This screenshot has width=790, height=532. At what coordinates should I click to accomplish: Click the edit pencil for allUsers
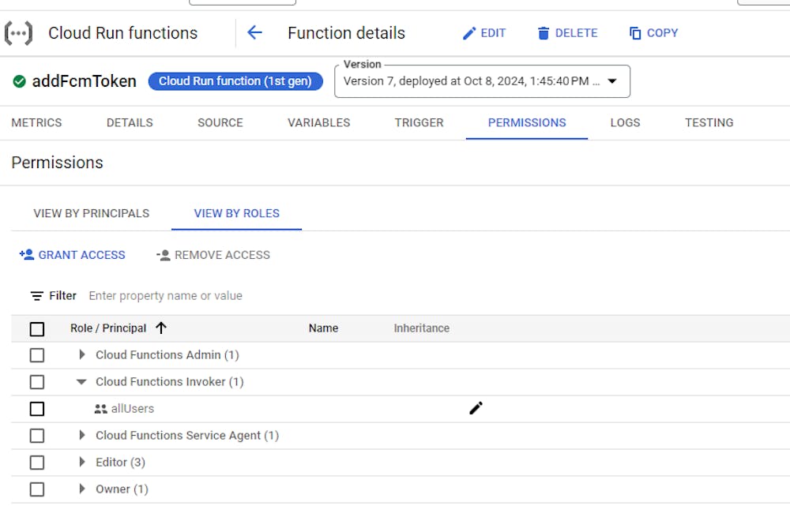pos(476,408)
